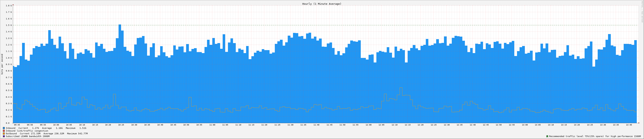
Task: Click the Y-axis upward arrowhead
Action: click(13, 5)
